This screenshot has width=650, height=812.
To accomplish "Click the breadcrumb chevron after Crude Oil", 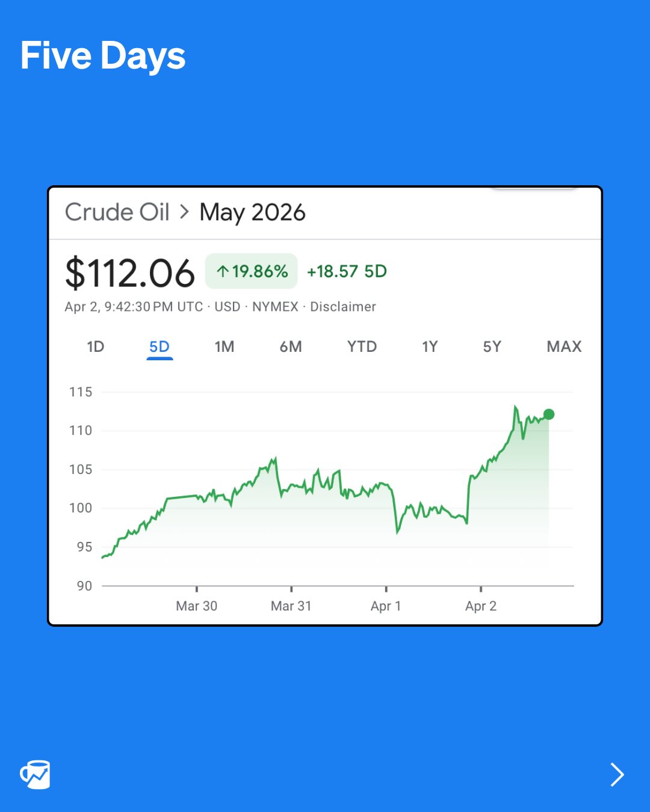I will point(185,212).
